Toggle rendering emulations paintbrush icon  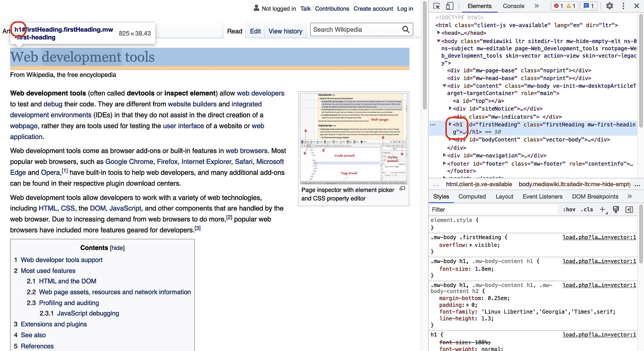pyautogui.click(x=616, y=209)
